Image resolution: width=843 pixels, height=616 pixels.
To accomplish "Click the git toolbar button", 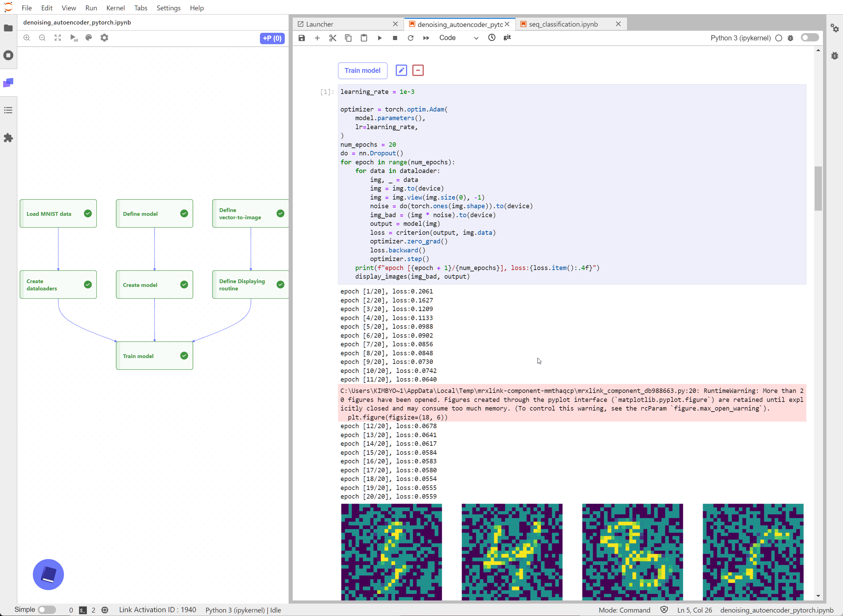I will point(507,37).
